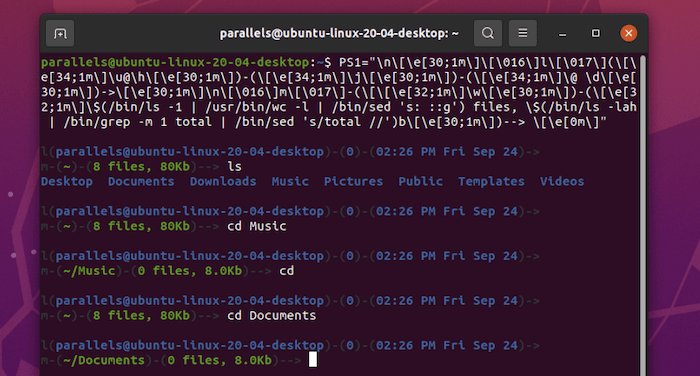Open the terminal search tool
This screenshot has width=700, height=376.
[x=488, y=33]
